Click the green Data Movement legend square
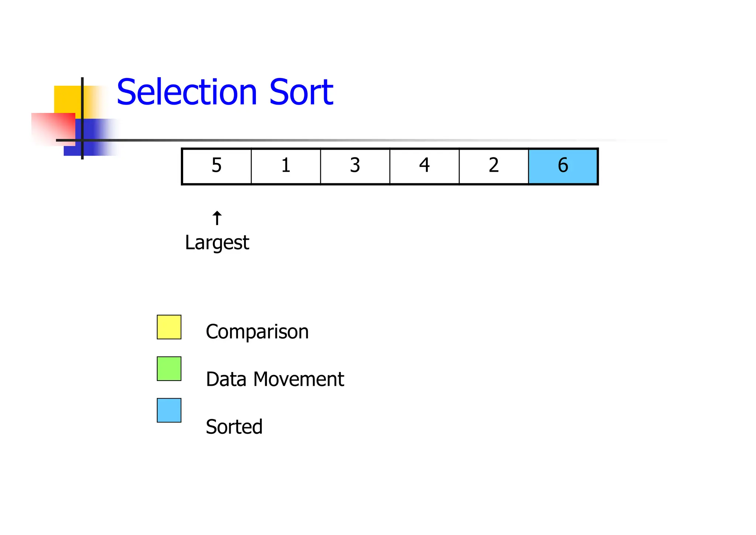 (169, 368)
